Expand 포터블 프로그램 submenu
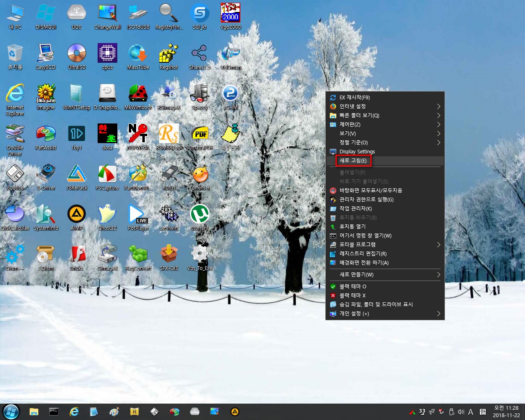The image size is (525, 420). click(x=385, y=244)
